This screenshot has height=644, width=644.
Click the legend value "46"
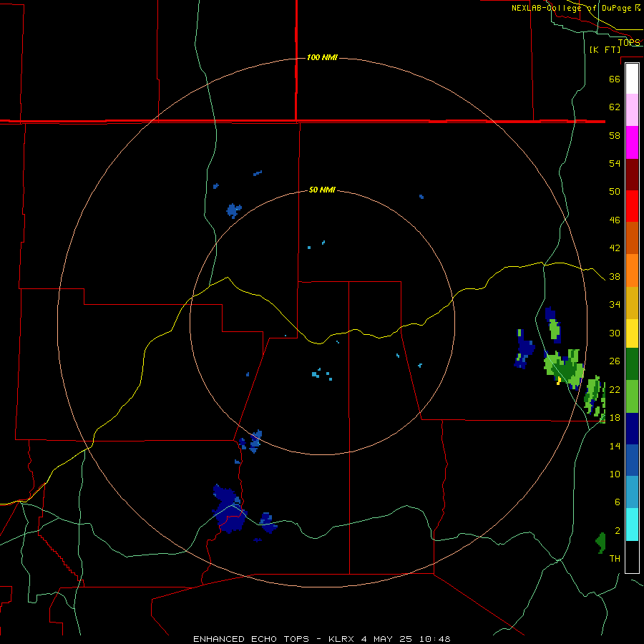click(x=615, y=220)
